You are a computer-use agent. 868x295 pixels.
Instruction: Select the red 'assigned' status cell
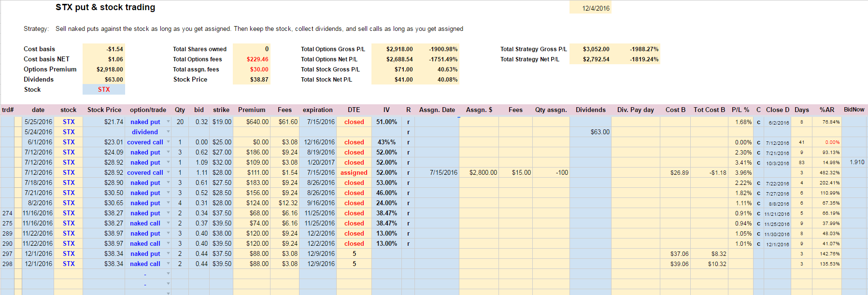354,172
